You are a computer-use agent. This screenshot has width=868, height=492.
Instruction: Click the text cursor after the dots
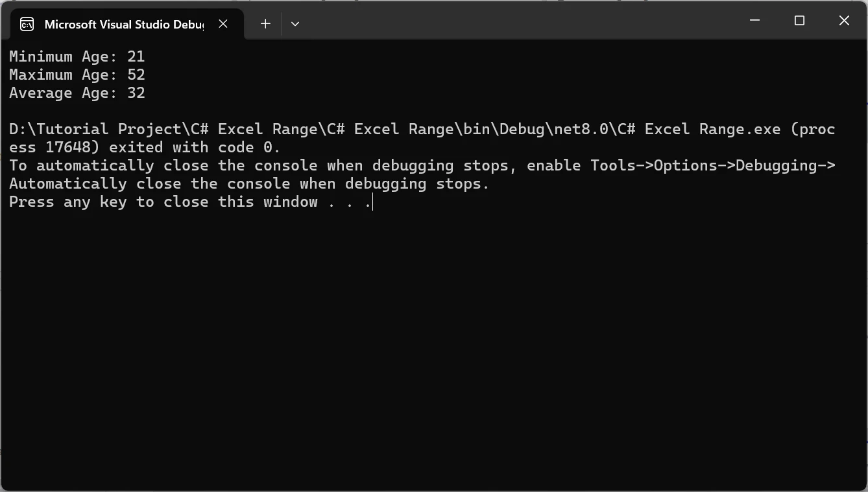pos(373,202)
